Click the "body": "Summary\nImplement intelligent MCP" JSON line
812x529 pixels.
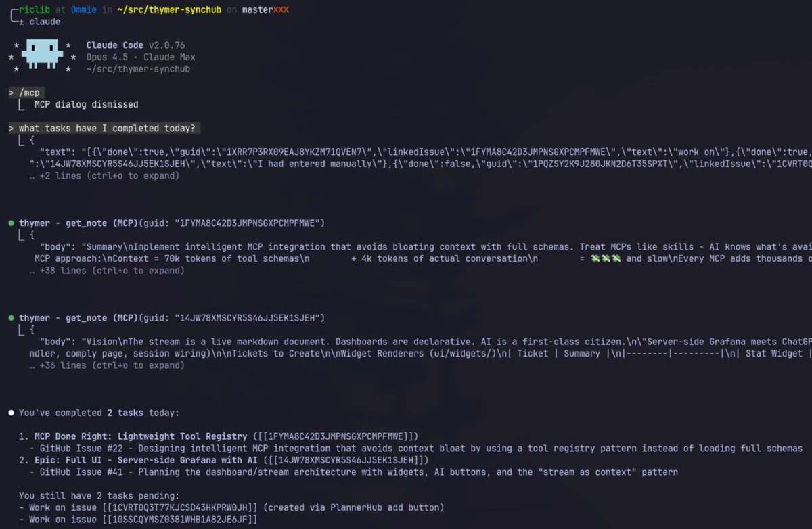(426, 247)
